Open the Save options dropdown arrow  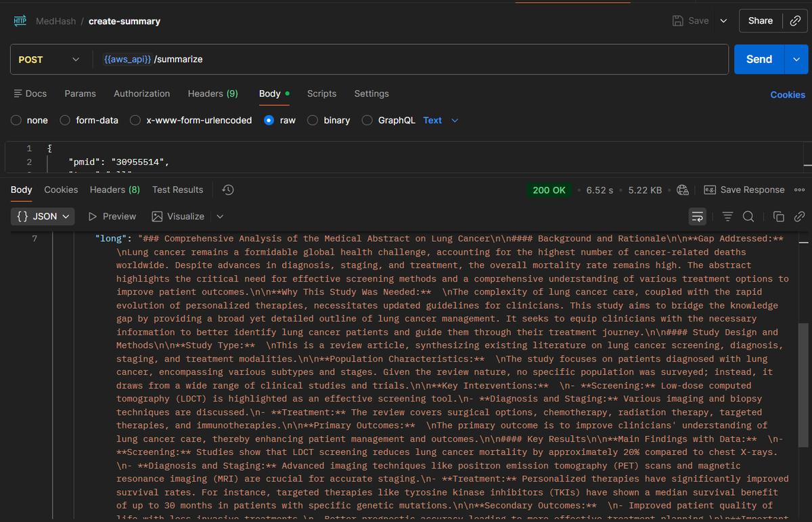723,21
